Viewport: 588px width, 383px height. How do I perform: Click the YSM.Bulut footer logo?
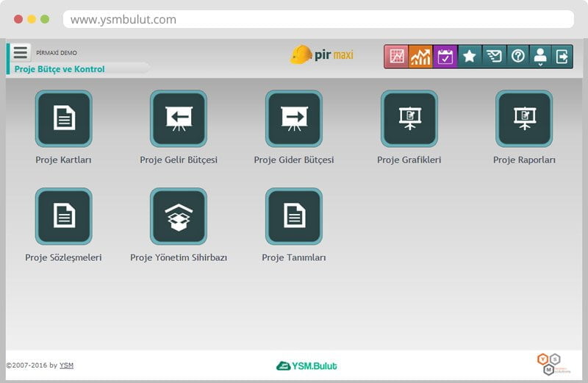(x=306, y=365)
